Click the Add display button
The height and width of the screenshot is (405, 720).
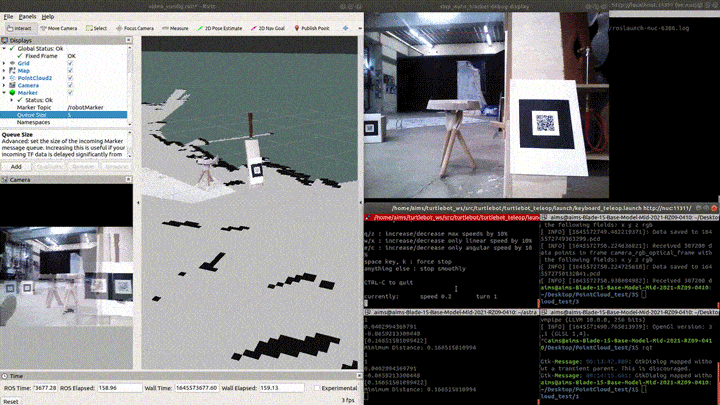(16, 167)
